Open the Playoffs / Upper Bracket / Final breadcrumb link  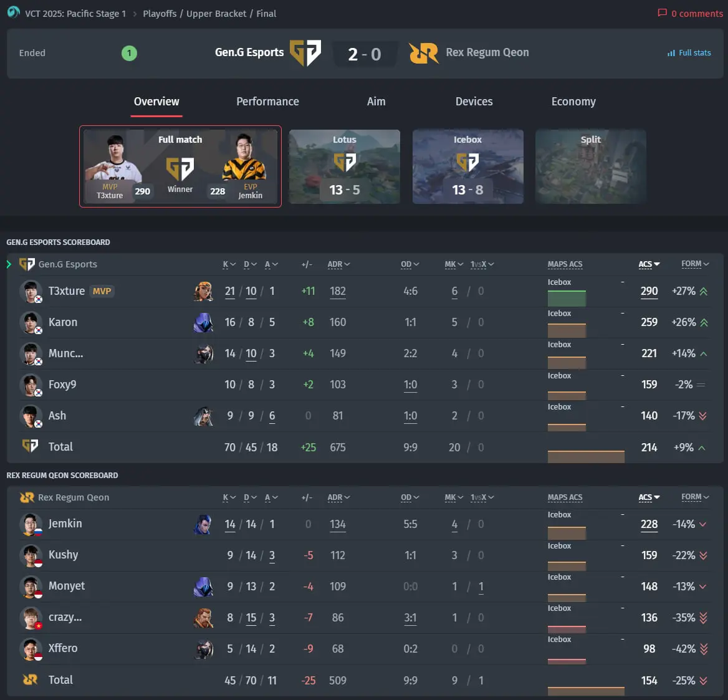coord(209,14)
